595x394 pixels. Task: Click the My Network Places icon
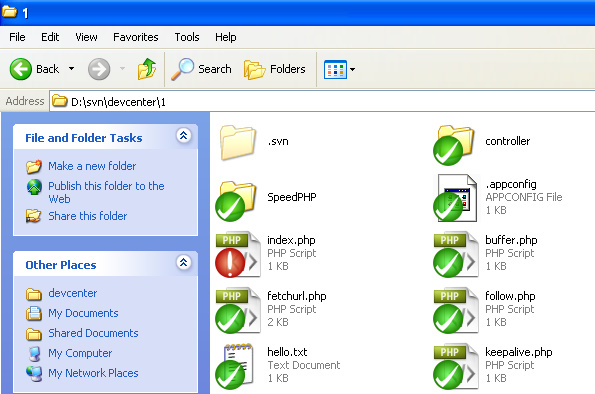34,374
